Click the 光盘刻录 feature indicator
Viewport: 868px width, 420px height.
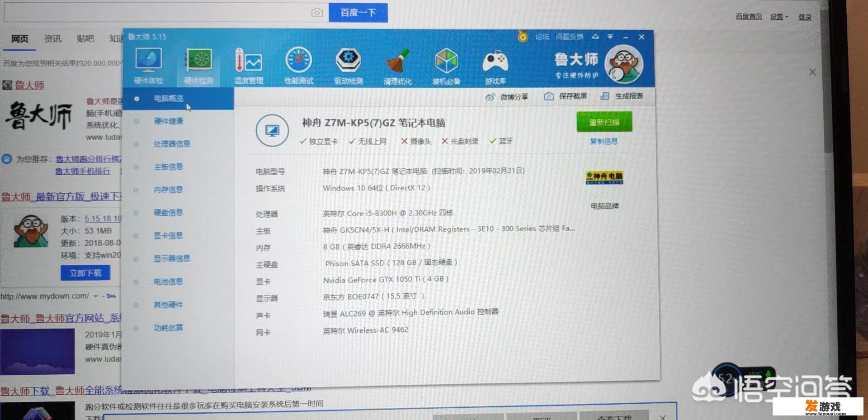point(460,141)
